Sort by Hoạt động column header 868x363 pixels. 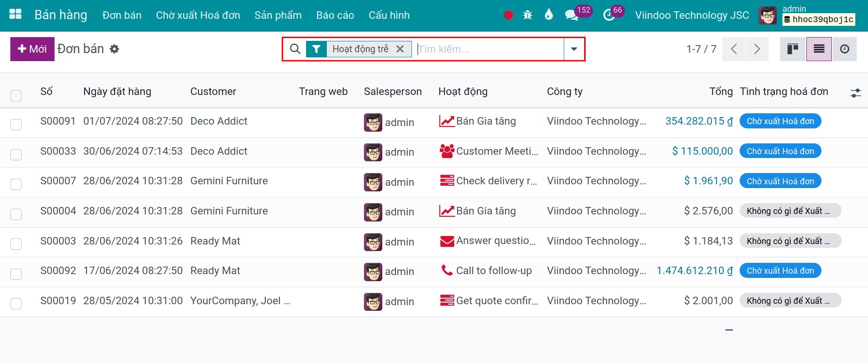click(x=463, y=92)
